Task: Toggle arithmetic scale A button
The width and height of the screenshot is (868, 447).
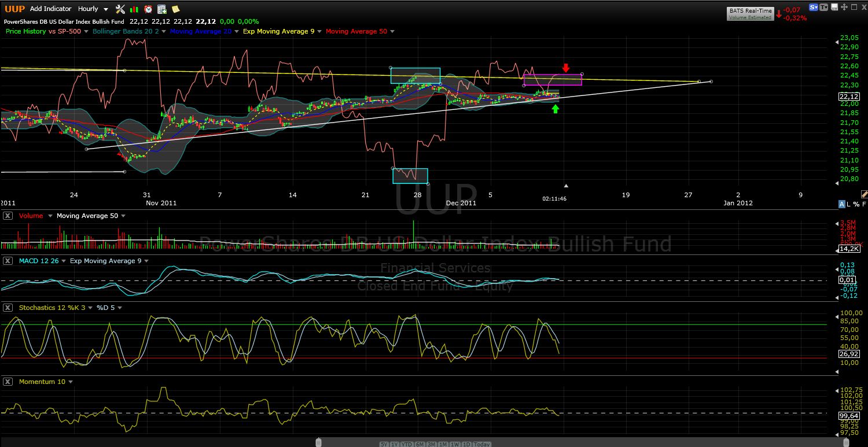Action: [841, 204]
